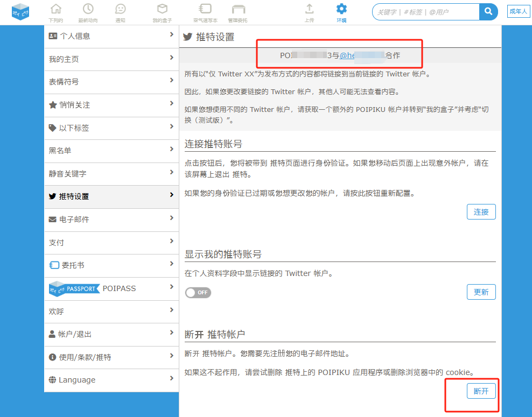
Task: Open the house-shaped home feed icon
Action: point(56,9)
